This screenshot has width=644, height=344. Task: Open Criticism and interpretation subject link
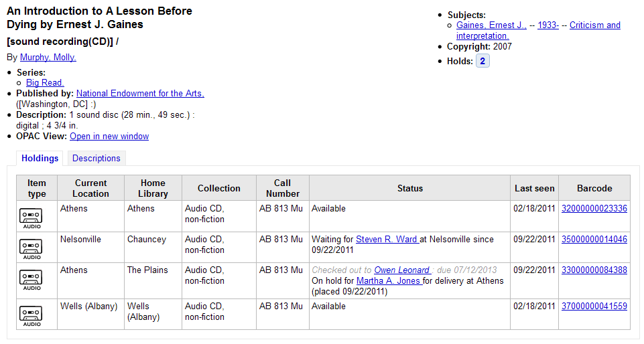(x=594, y=25)
